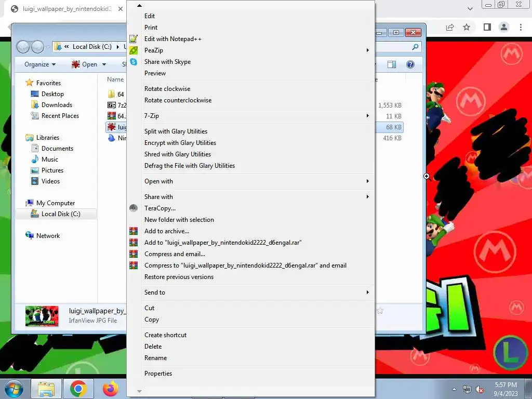Click Chrome's share page icon

pyautogui.click(x=450, y=27)
